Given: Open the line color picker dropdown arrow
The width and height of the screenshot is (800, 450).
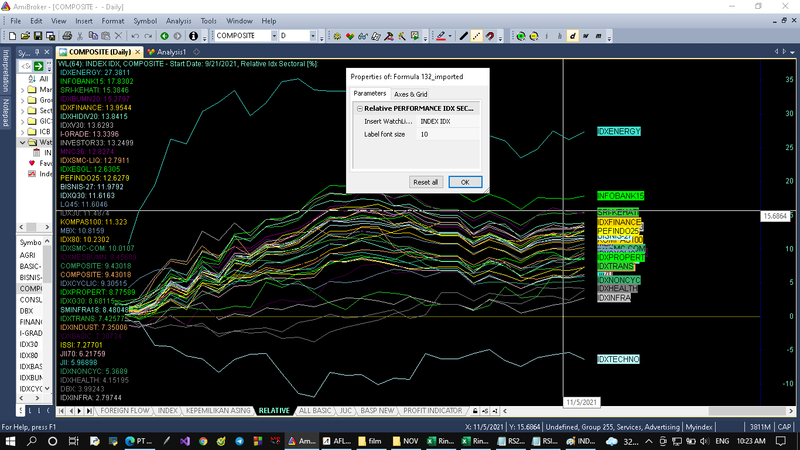Looking at the screenshot, I should pyautogui.click(x=450, y=36).
